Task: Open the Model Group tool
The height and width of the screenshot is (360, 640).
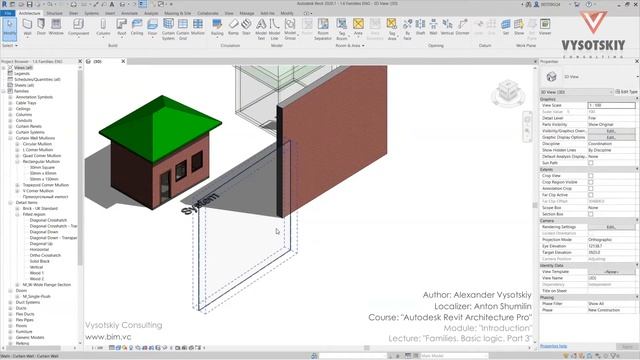Action: click(x=290, y=29)
